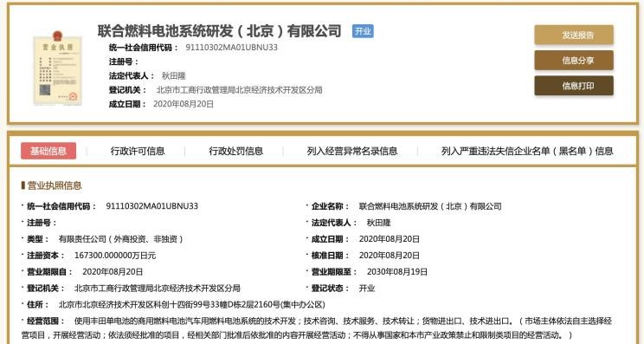644x344 pixels.
Task: Select header legal representative name 秋田隆
Action: (174, 75)
